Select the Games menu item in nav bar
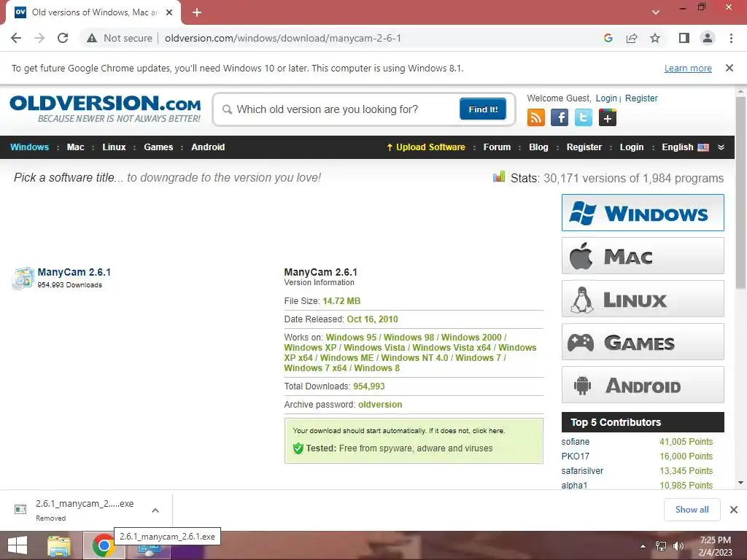 click(x=158, y=147)
